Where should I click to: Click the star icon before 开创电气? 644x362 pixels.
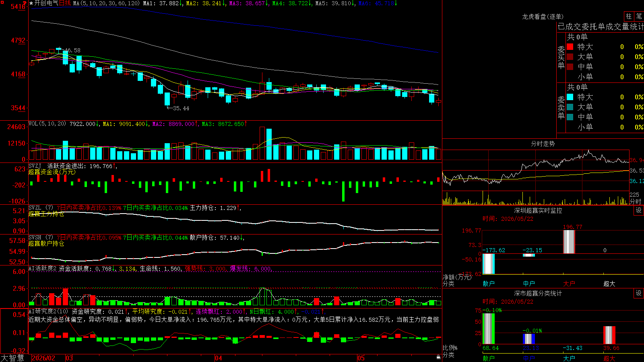[x=31, y=3]
